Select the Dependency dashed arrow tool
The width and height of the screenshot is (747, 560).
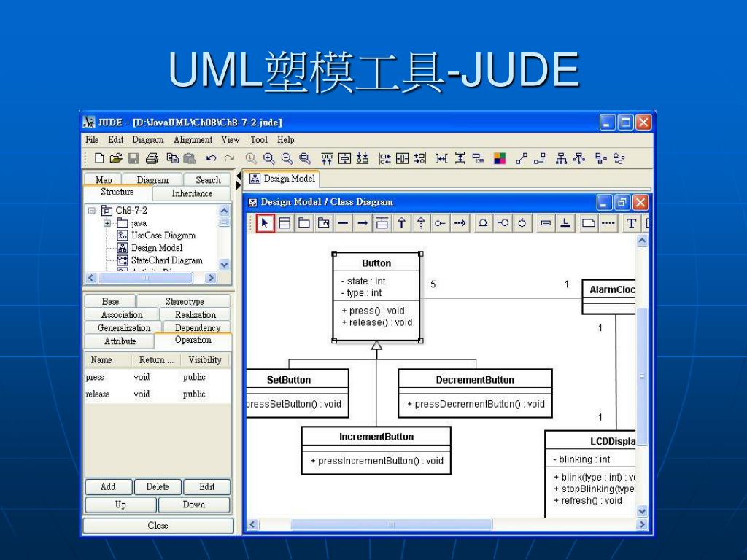click(x=460, y=223)
